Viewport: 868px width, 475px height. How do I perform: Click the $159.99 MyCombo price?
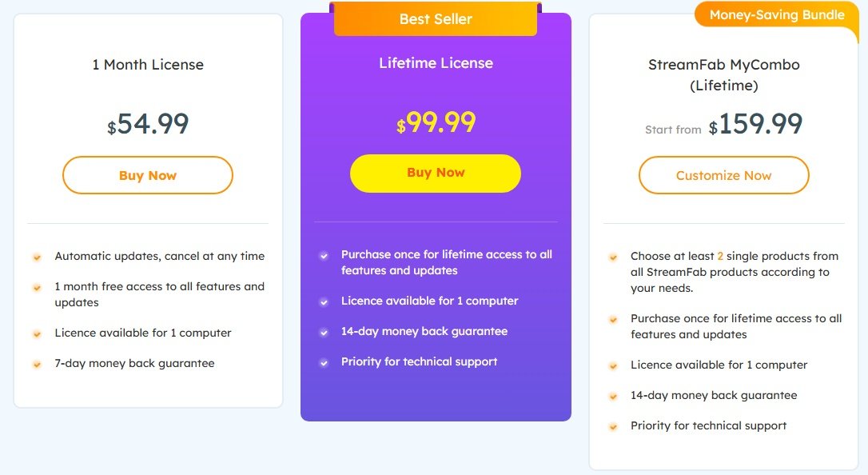[755, 124]
